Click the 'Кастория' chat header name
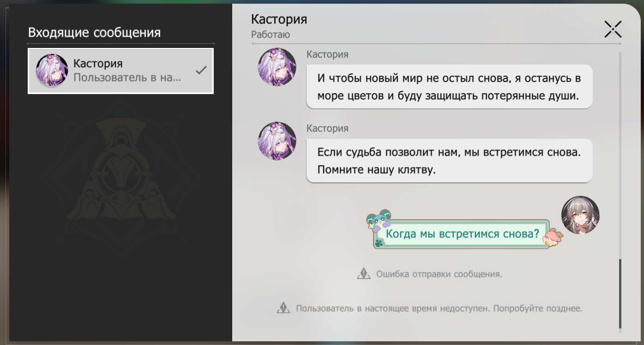 pyautogui.click(x=279, y=19)
